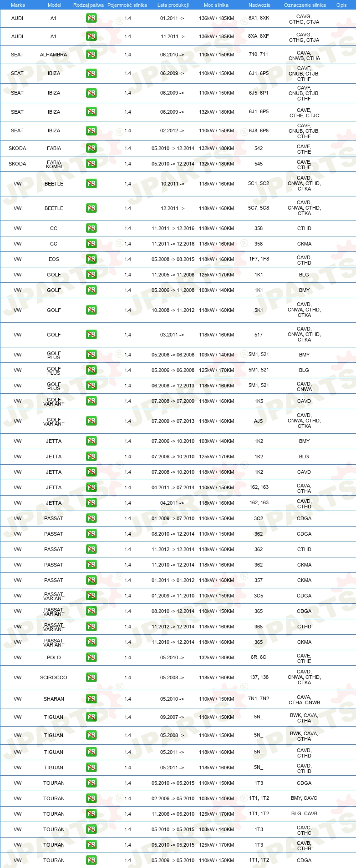
Task: Select the Marka column header
Action: (x=18, y=5)
